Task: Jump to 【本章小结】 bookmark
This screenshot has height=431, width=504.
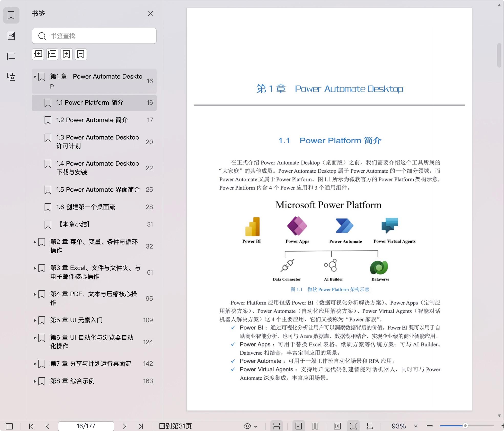Action: point(94,224)
